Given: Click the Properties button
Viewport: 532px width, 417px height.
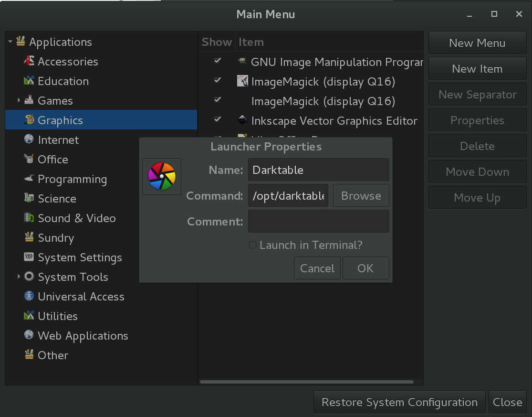Looking at the screenshot, I should click(x=478, y=120).
